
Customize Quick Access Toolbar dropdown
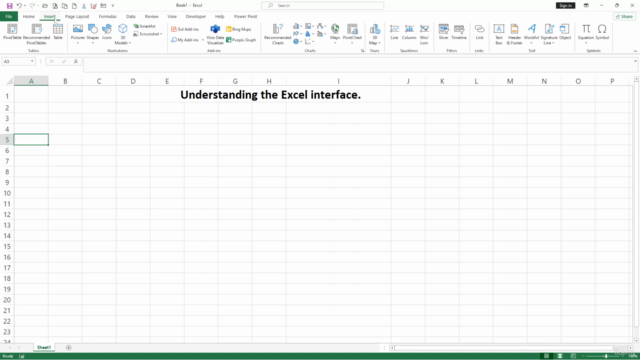click(113, 6)
